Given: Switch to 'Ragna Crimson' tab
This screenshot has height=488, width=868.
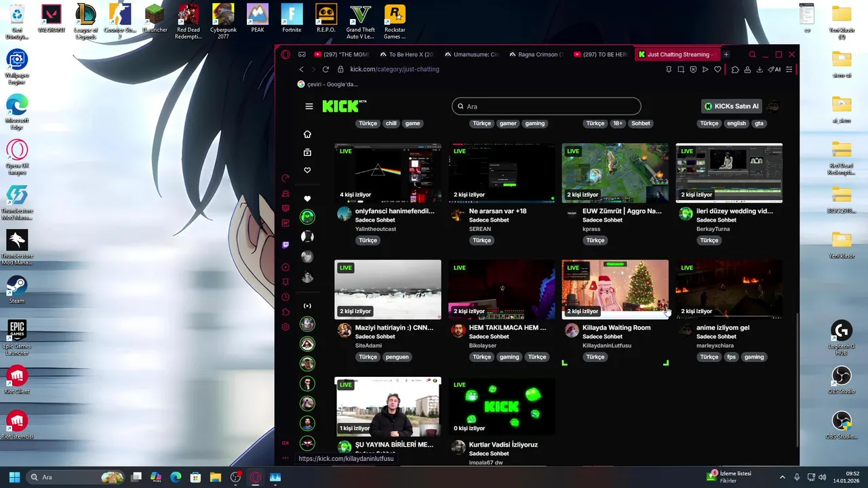Looking at the screenshot, I should (x=536, y=54).
